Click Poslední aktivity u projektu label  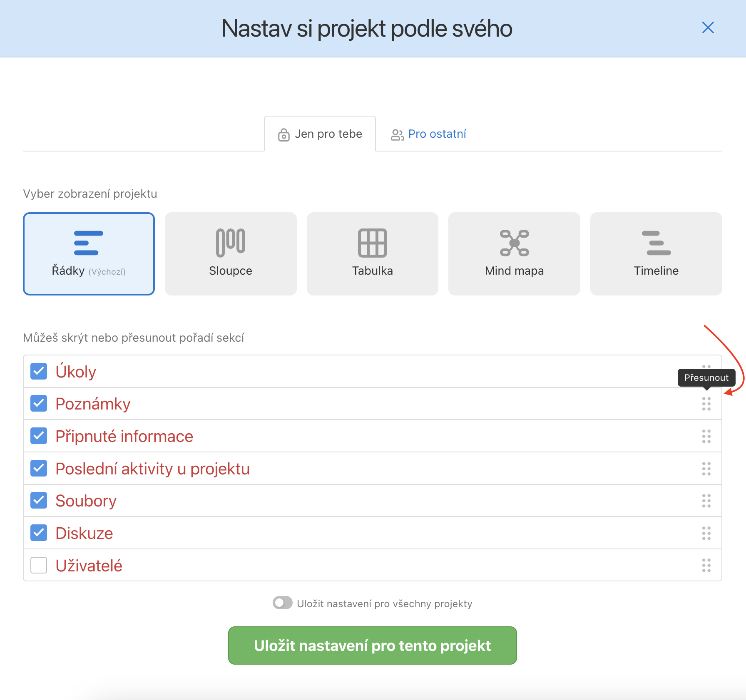point(152,469)
